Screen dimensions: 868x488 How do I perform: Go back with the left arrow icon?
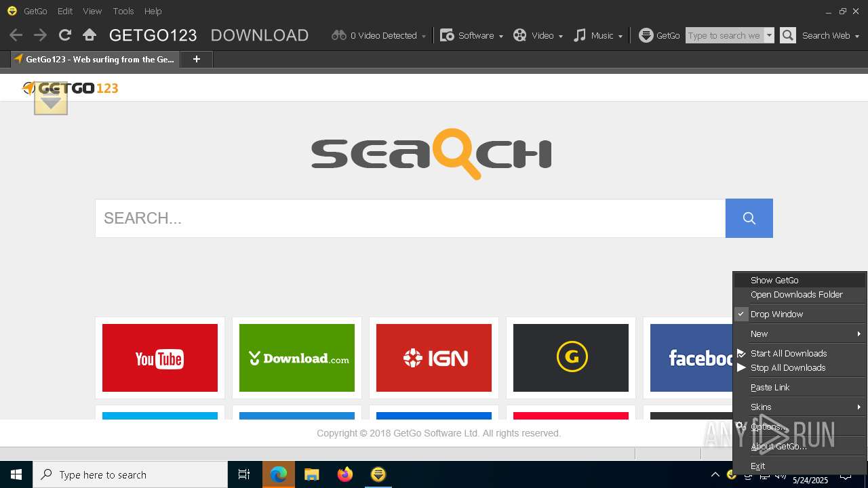16,35
